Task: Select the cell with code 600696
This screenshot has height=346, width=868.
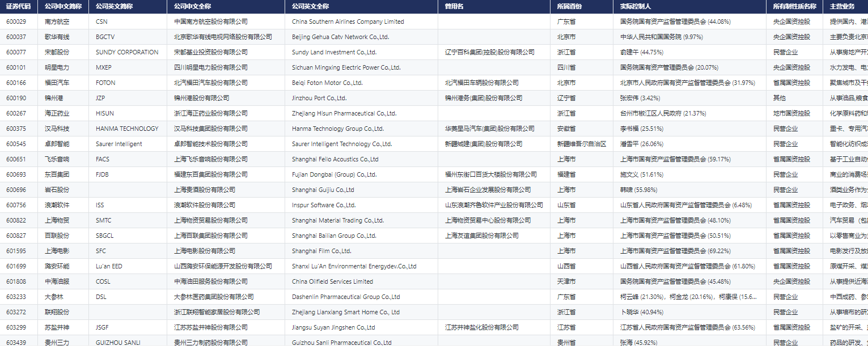Action: coord(19,190)
